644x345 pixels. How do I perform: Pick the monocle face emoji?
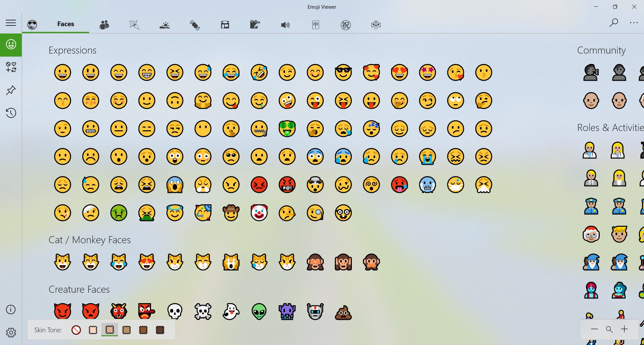(x=315, y=213)
